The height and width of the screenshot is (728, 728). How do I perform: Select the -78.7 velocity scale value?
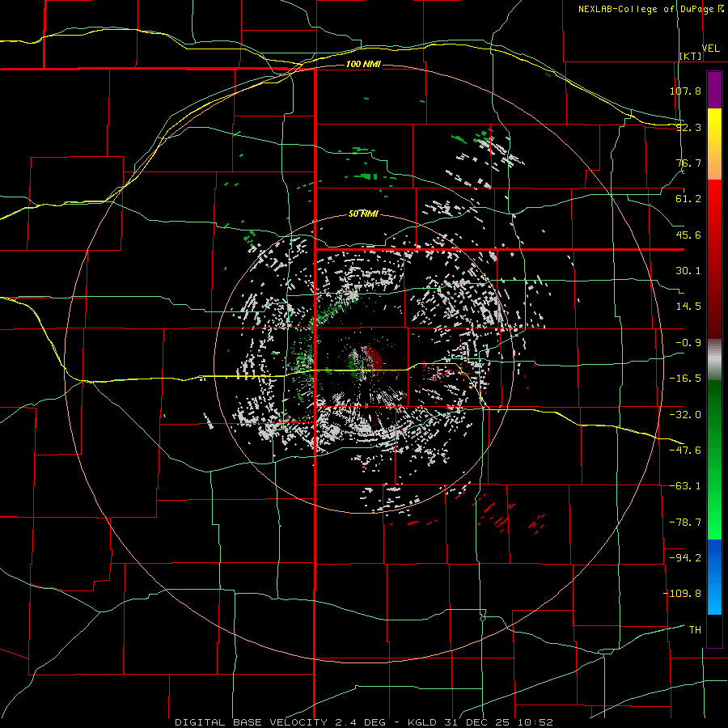(x=685, y=523)
